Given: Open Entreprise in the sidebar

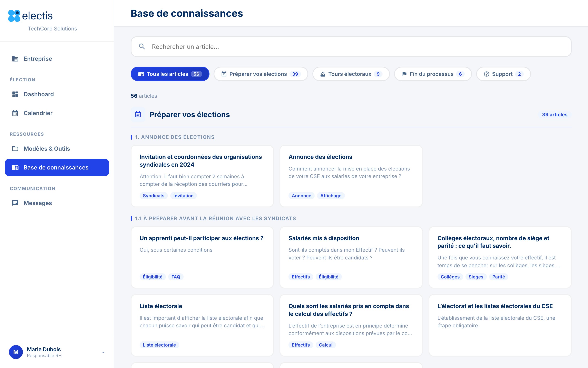Looking at the screenshot, I should point(57,59).
